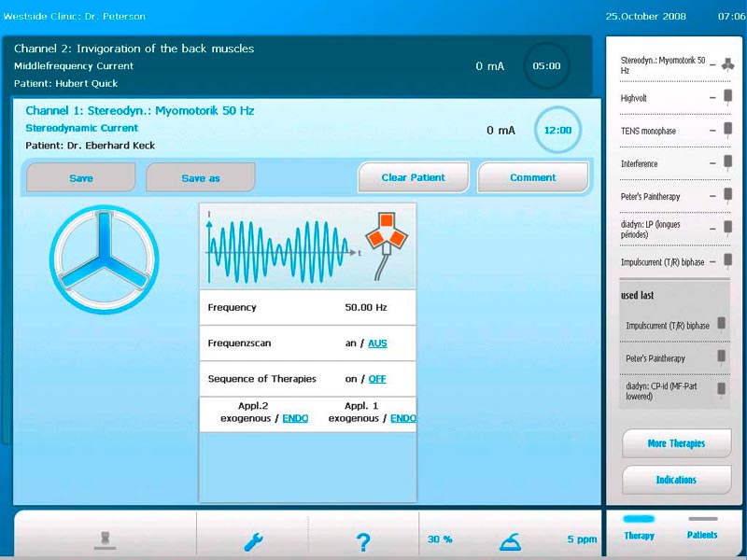This screenshot has width=747, height=560.
Task: Remove Stereodyn. Myomotorik favorite with minus sign
Action: 712,64
